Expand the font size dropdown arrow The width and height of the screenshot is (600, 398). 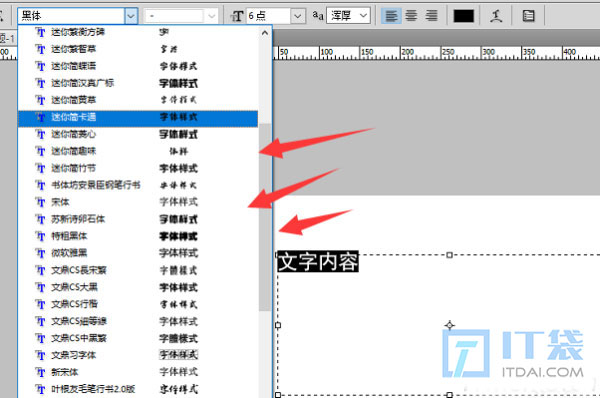click(x=297, y=16)
